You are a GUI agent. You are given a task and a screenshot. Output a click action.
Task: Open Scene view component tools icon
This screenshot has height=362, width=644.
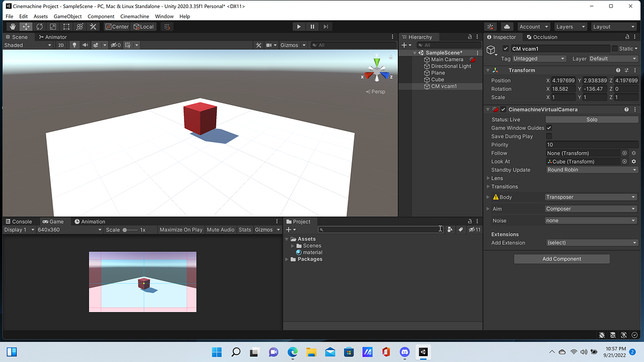[x=258, y=45]
